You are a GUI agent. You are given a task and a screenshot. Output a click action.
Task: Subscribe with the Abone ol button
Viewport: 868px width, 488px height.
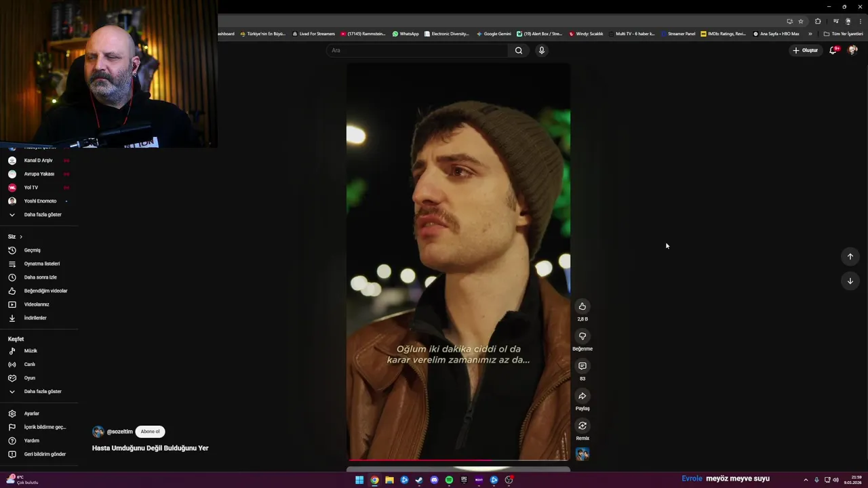(150, 432)
